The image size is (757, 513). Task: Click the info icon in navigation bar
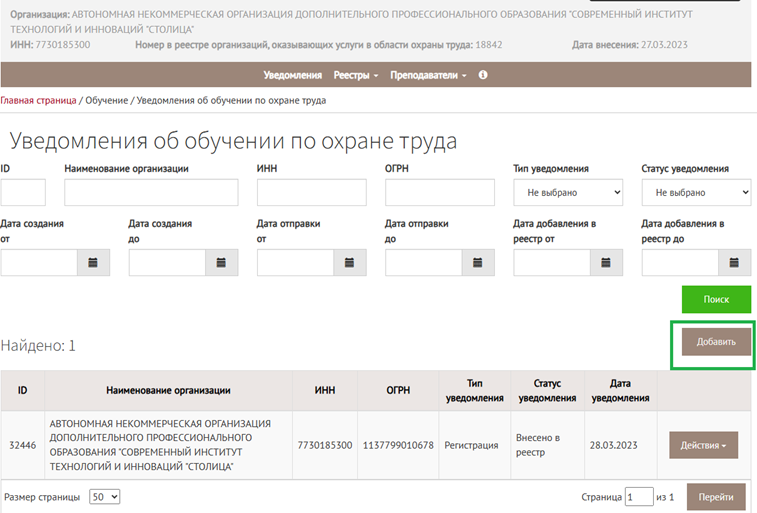pyautogui.click(x=483, y=75)
